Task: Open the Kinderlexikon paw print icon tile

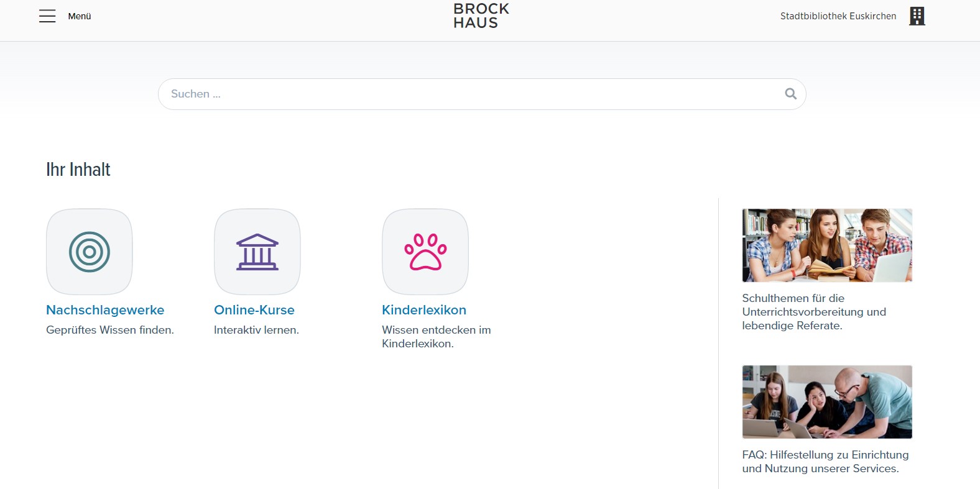Action: pyautogui.click(x=425, y=252)
